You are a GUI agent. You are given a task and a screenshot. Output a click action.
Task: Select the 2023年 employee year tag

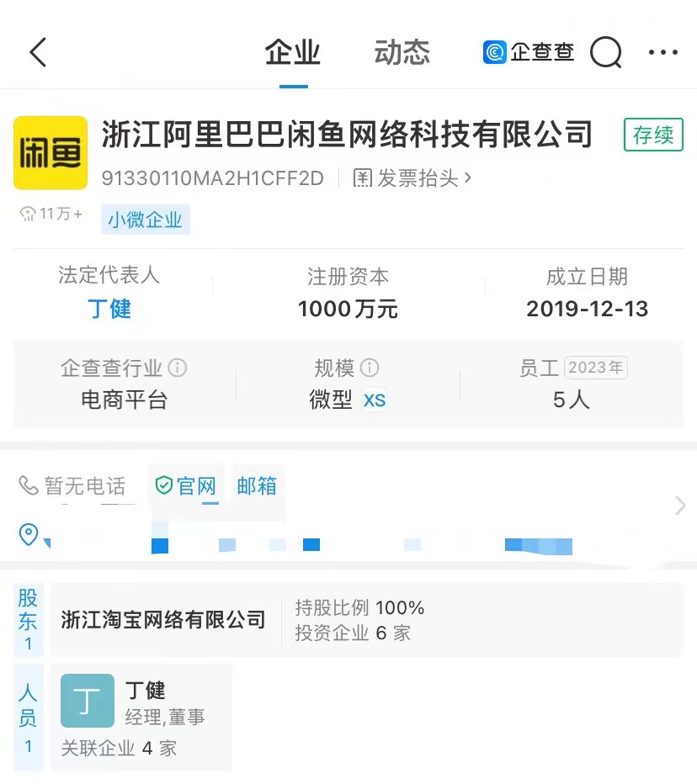tap(595, 368)
